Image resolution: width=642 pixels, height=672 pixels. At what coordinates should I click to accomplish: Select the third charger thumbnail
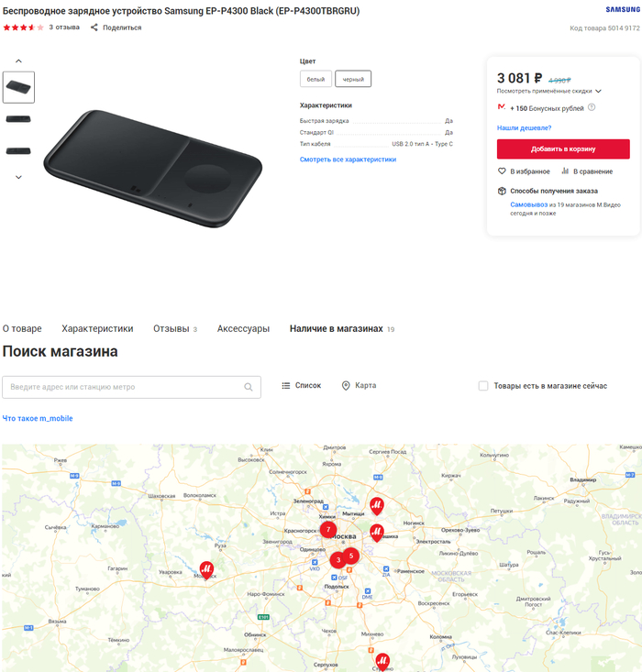[18, 151]
